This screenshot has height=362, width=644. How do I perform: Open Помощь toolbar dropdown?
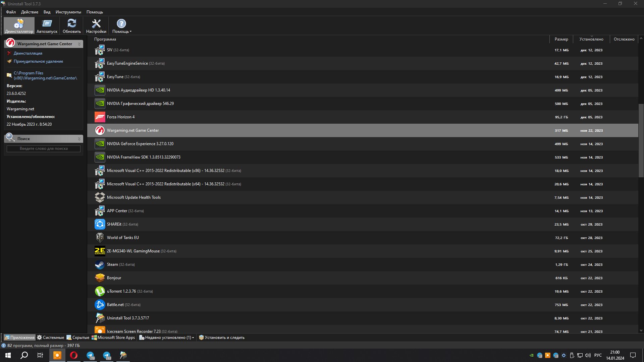[121, 26]
